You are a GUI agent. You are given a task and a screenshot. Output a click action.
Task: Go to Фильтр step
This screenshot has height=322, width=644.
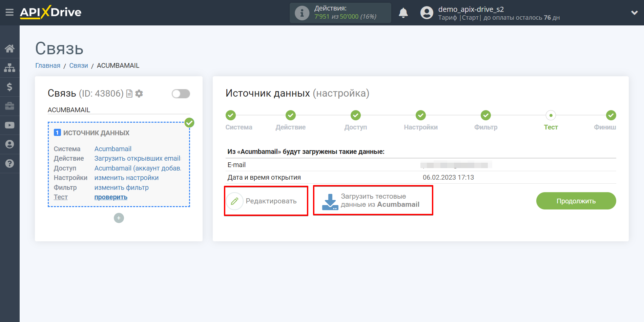[x=485, y=120]
